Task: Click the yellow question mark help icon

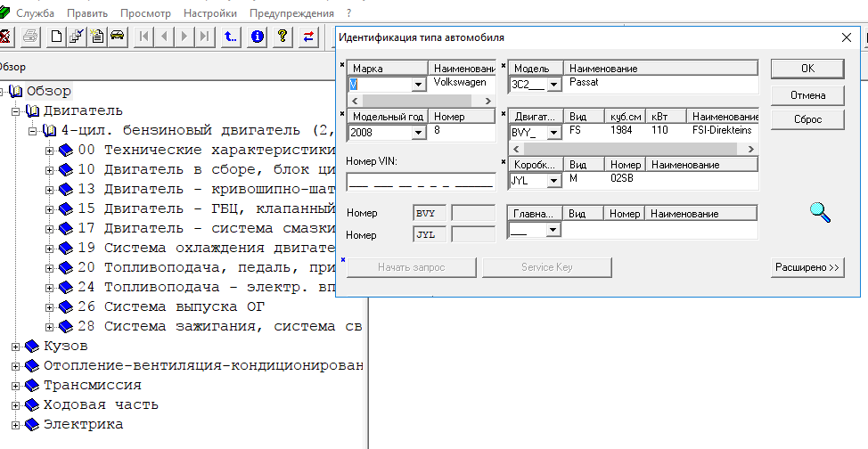Action: coord(283,37)
